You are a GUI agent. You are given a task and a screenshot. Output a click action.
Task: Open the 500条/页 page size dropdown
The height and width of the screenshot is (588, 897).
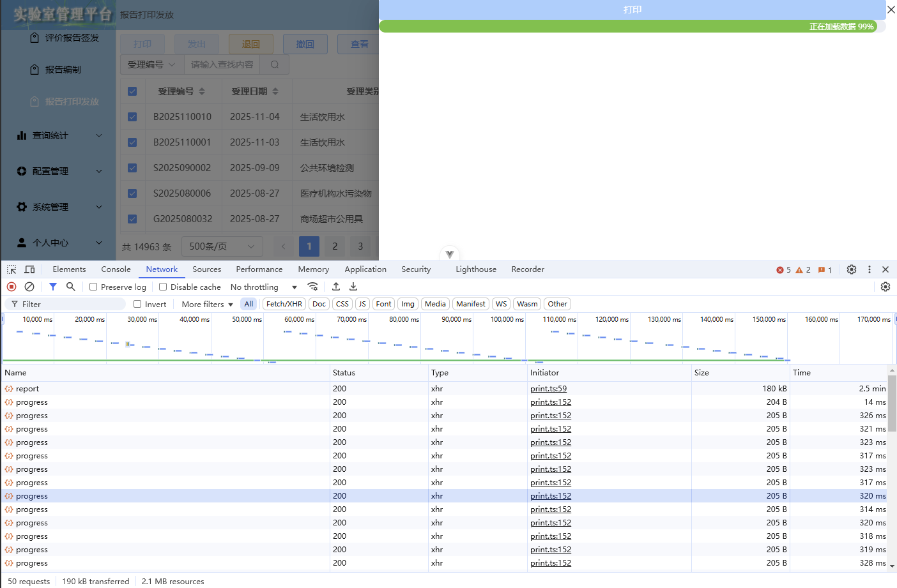(x=222, y=246)
